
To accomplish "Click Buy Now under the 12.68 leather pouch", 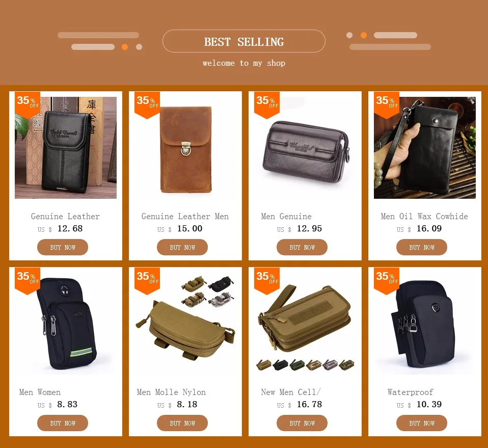I will (63, 247).
